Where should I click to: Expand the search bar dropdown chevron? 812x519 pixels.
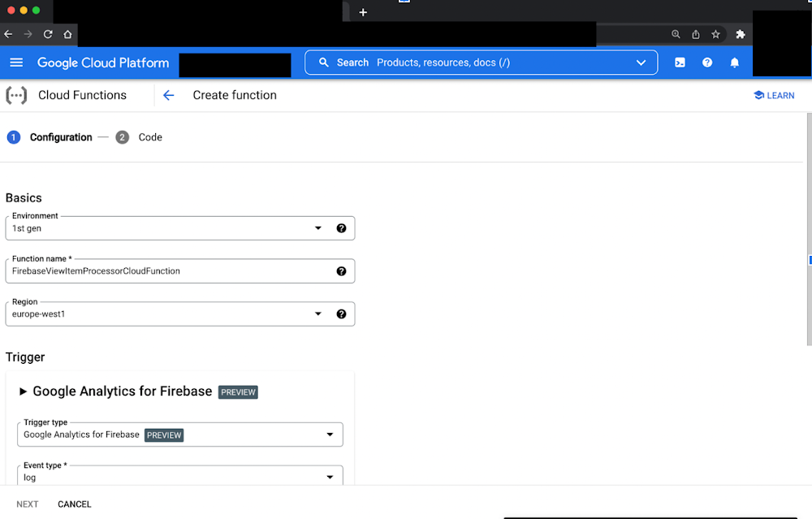tap(641, 63)
